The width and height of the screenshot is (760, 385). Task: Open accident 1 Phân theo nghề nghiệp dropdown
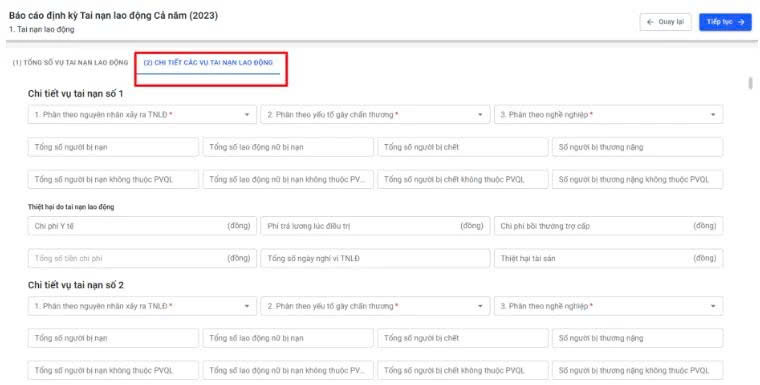click(x=609, y=115)
